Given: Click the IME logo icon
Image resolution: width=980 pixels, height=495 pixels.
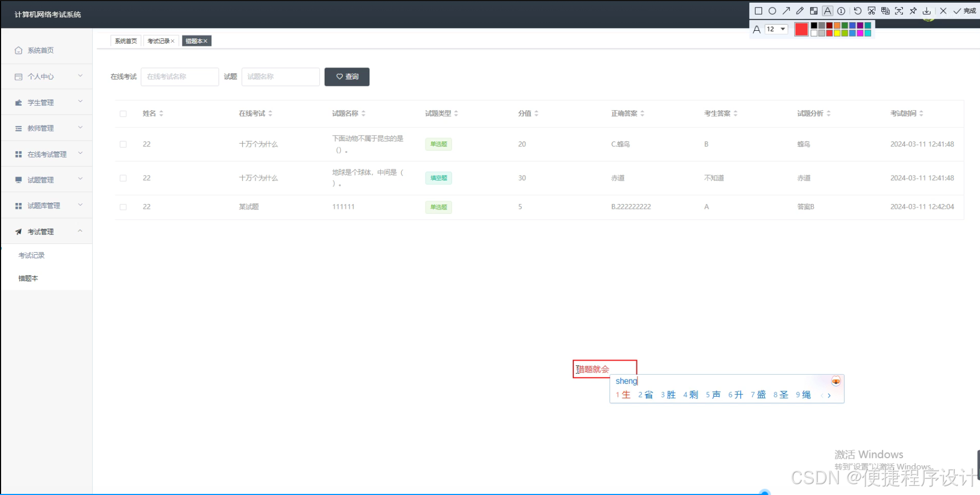Looking at the screenshot, I should pos(835,382).
